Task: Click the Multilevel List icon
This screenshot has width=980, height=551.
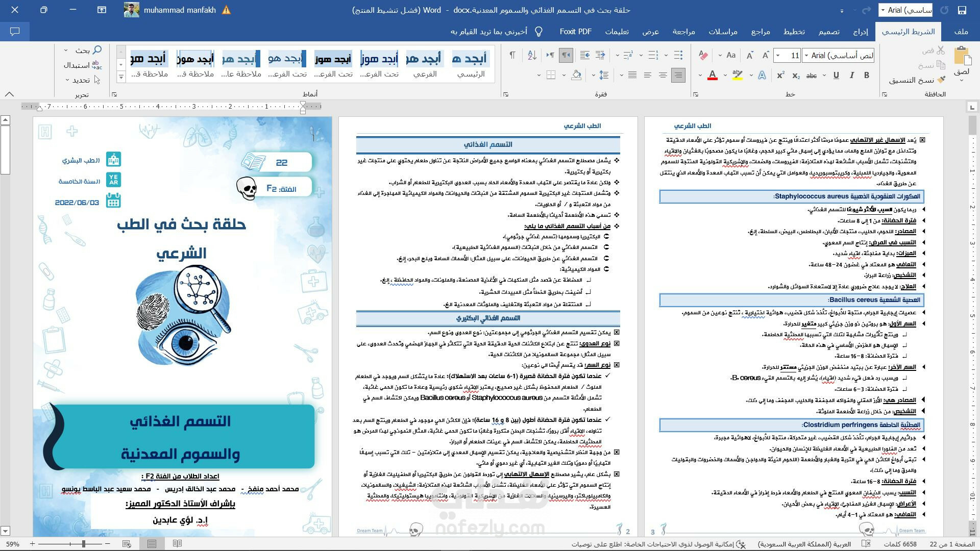Action: pyautogui.click(x=628, y=55)
